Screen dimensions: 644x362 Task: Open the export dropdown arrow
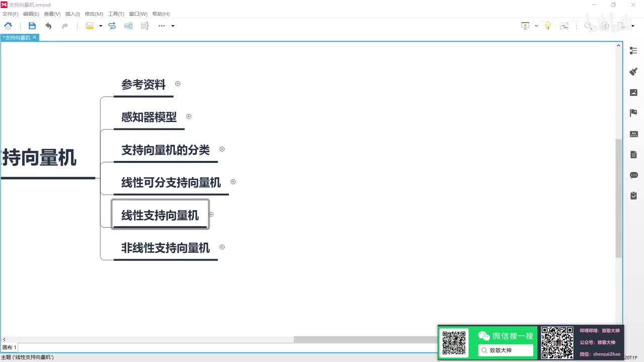[x=632, y=26]
